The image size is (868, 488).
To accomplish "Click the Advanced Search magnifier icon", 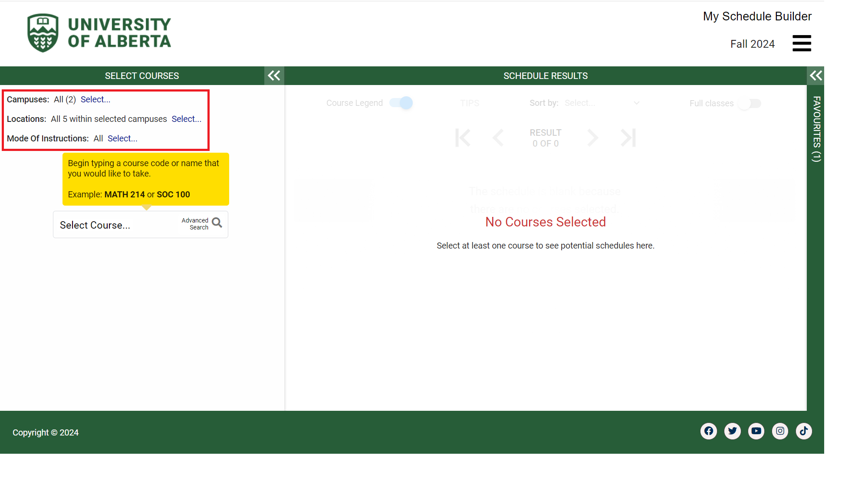I will tap(217, 223).
